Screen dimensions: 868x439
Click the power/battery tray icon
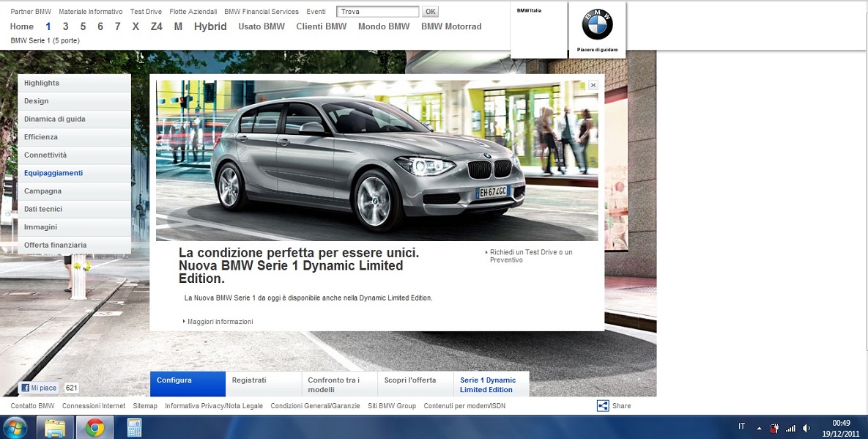tap(774, 428)
